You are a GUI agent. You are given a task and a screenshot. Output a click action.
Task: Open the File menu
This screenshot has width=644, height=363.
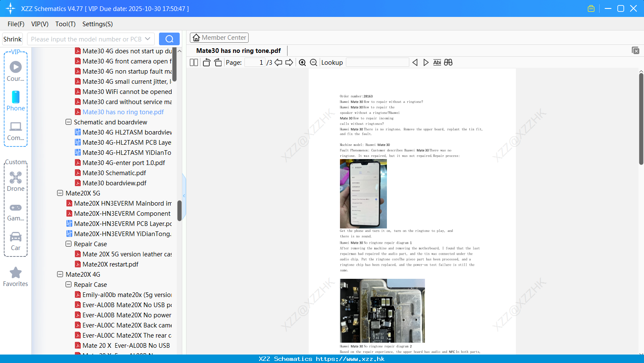(x=16, y=24)
